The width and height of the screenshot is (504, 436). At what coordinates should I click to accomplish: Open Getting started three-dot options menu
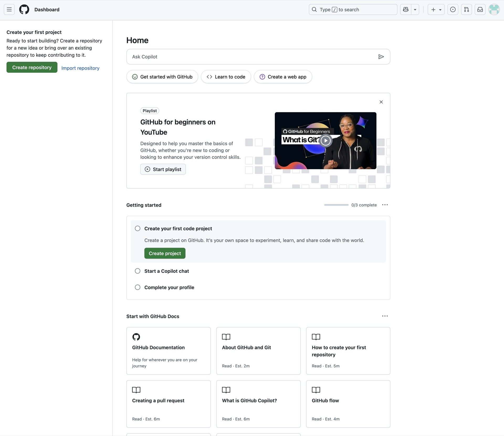385,205
